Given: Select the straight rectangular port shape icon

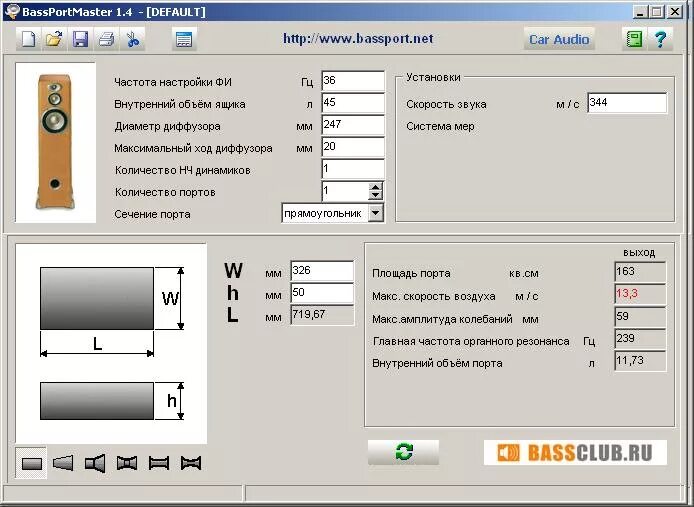Looking at the screenshot, I should coord(31,463).
